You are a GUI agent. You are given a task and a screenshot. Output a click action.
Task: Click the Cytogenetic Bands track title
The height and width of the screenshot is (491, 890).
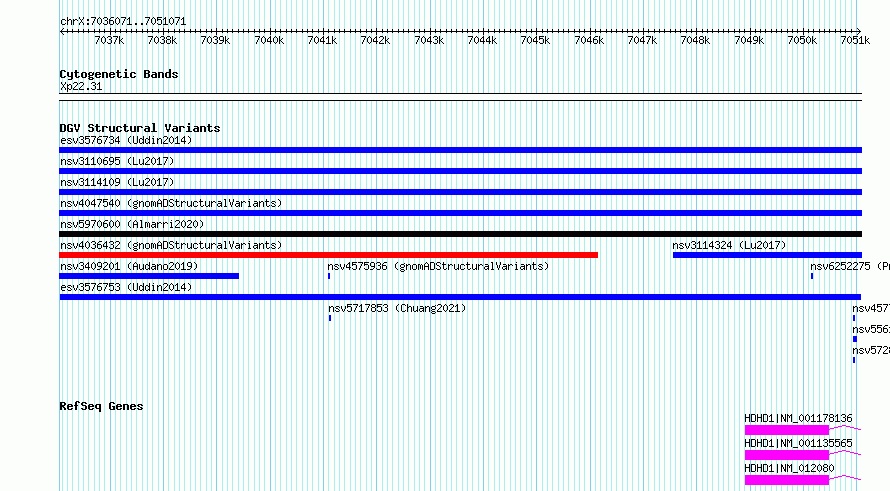click(x=119, y=74)
